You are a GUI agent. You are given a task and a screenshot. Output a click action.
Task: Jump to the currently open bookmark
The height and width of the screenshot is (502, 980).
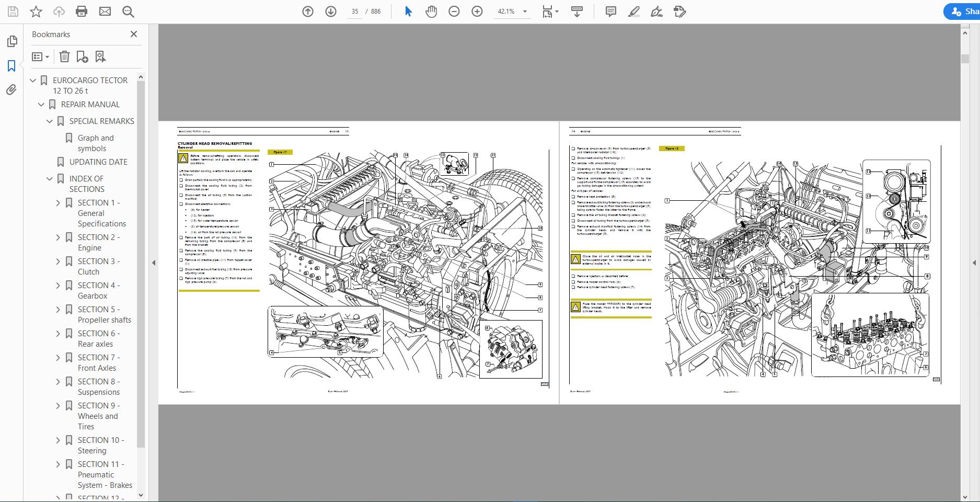(100, 56)
